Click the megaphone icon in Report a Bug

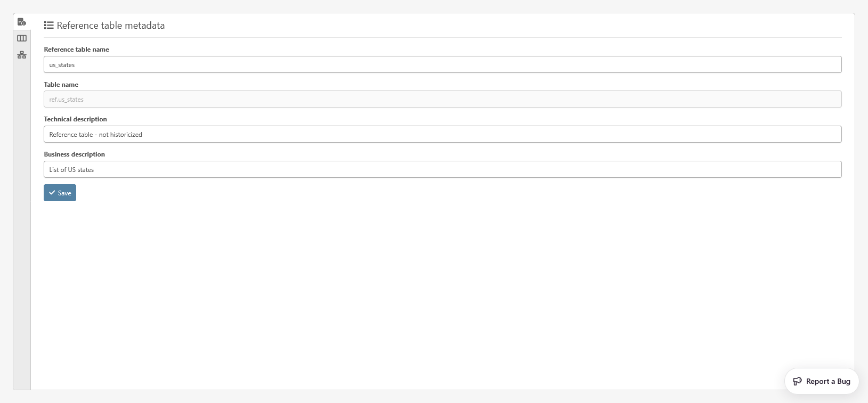[798, 381]
